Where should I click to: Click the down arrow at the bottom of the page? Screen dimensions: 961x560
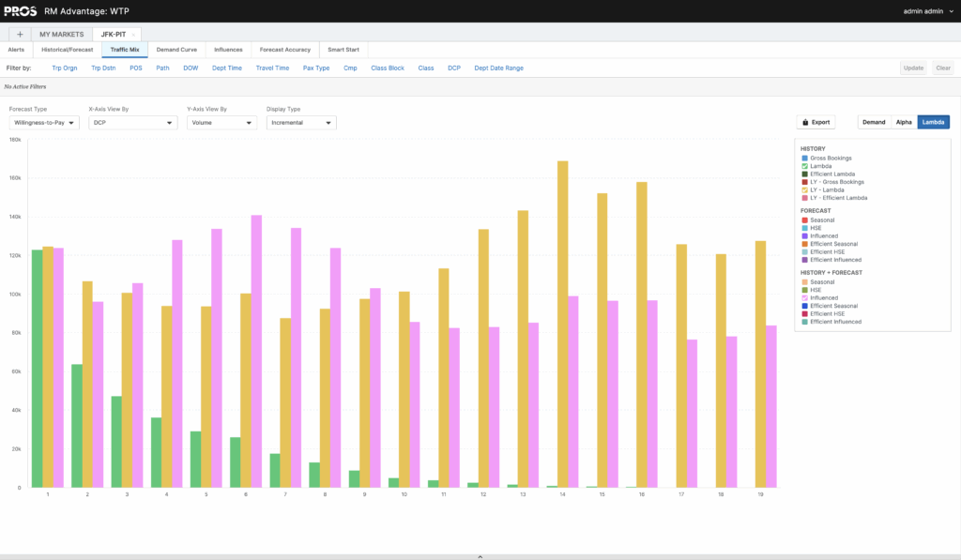pos(480,555)
